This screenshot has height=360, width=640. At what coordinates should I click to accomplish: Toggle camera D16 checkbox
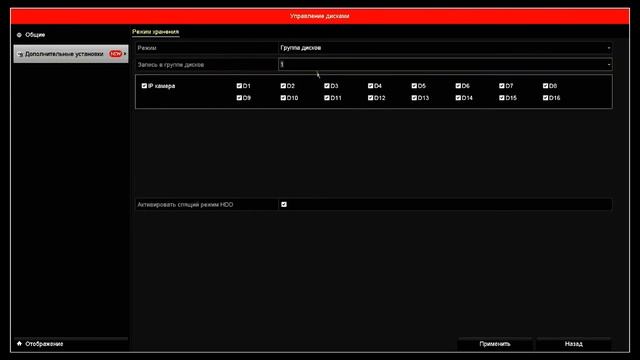545,98
